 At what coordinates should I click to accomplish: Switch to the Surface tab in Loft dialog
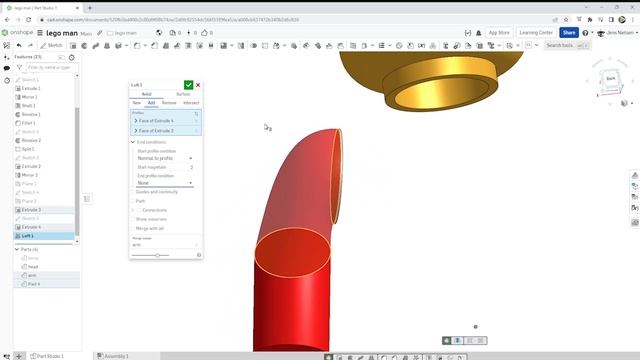(x=183, y=94)
